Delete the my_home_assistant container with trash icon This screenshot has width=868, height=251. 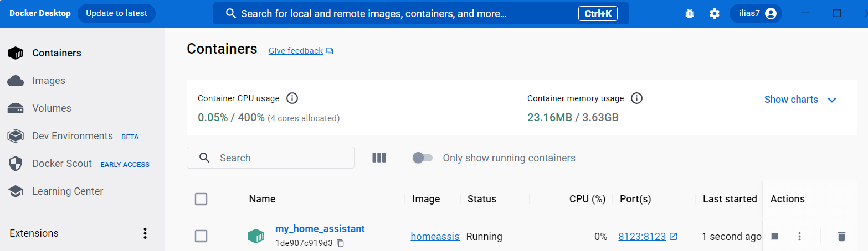click(841, 237)
